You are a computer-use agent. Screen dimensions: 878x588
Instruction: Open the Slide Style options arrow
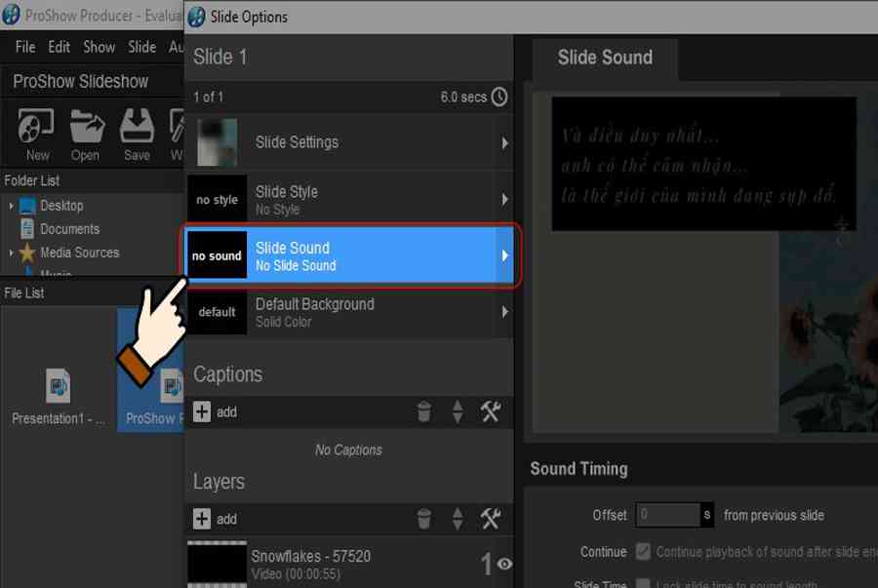(x=504, y=199)
